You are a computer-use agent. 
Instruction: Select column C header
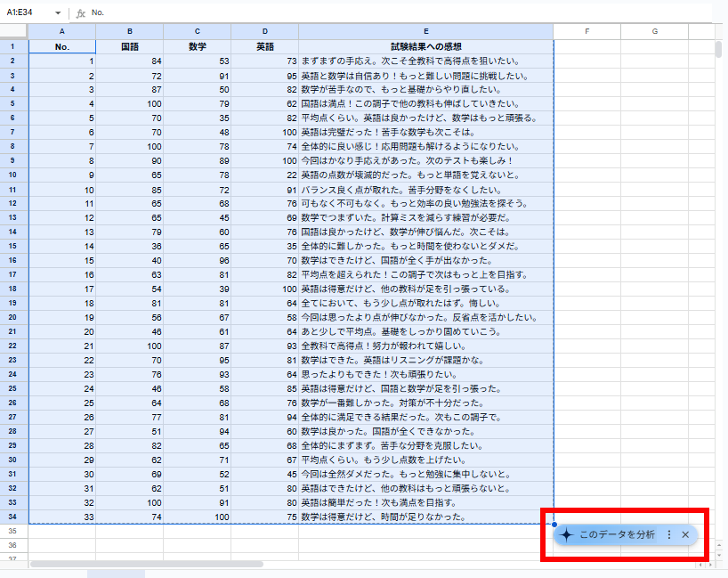pyautogui.click(x=198, y=31)
